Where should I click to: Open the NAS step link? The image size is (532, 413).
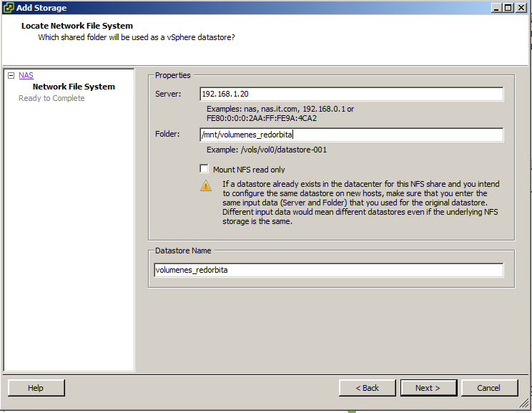tap(26, 75)
